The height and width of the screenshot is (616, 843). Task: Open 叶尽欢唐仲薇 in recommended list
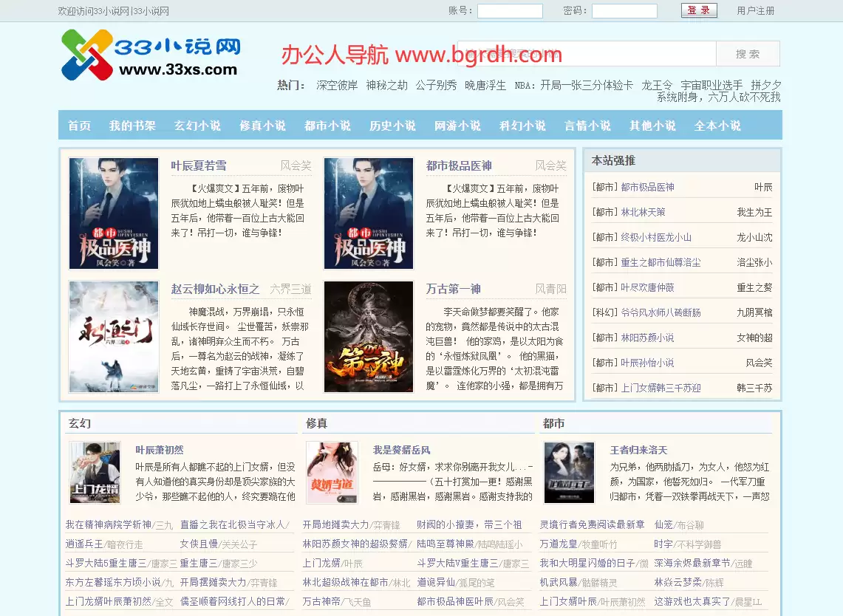point(647,287)
